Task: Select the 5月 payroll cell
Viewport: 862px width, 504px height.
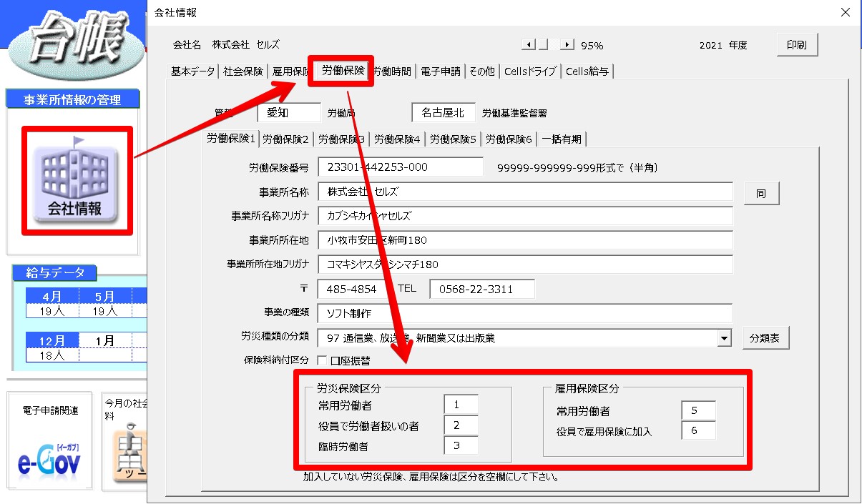Action: pyautogui.click(x=104, y=296)
